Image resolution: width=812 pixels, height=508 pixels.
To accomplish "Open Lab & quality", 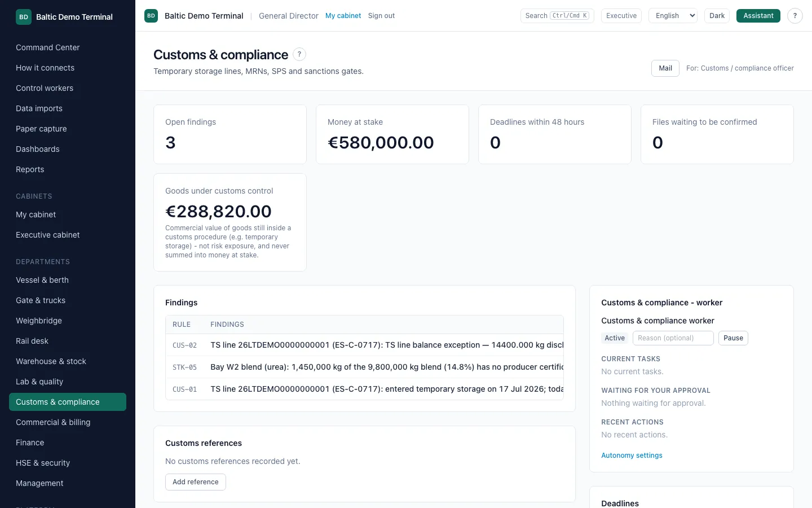I will coord(68,382).
